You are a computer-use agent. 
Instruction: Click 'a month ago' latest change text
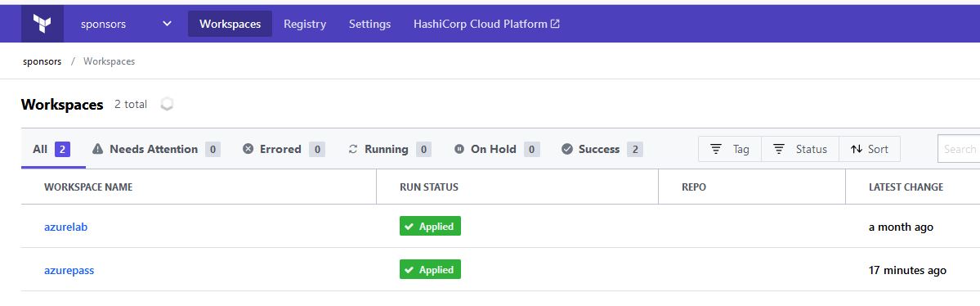pyautogui.click(x=902, y=227)
